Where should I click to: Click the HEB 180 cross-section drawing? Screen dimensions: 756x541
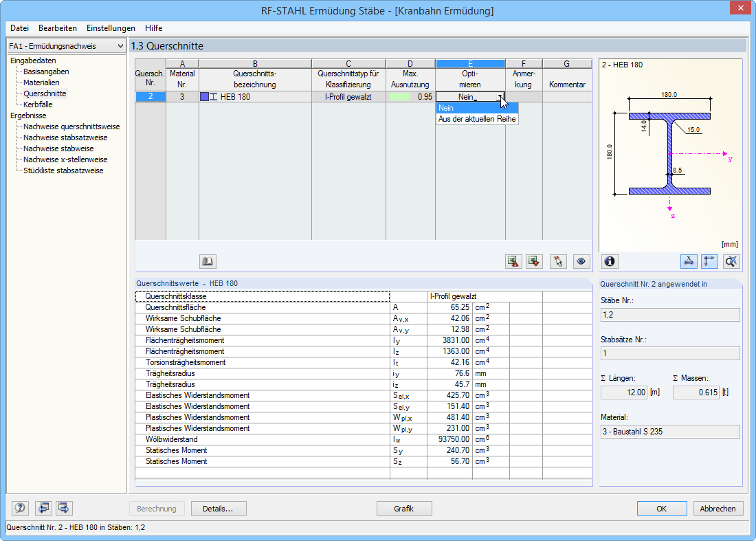[669, 153]
